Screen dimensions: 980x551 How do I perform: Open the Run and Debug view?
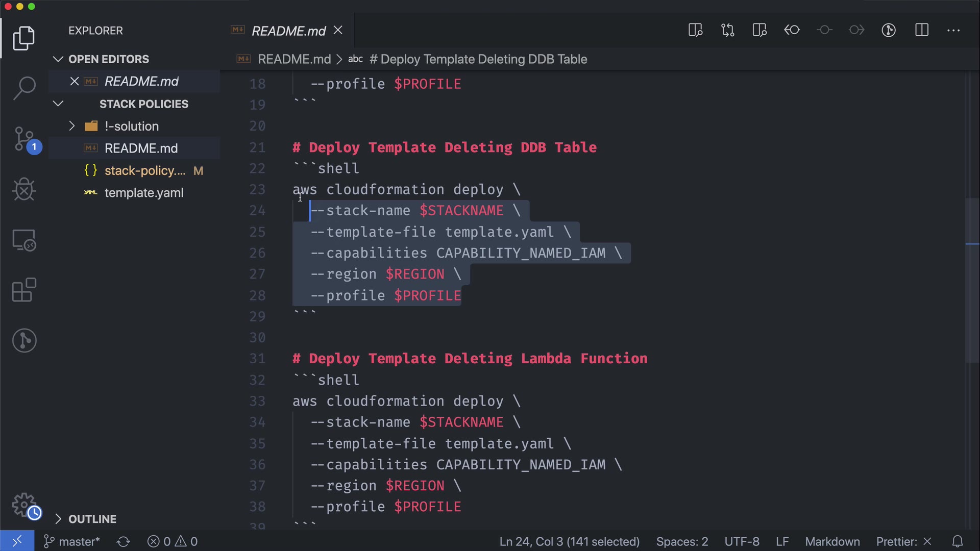(24, 189)
